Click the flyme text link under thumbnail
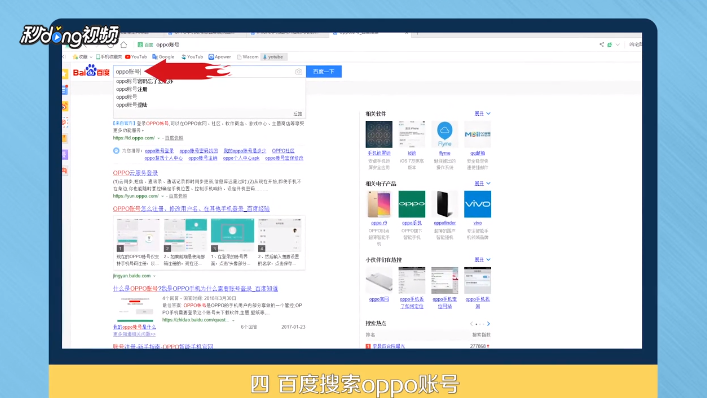Screen dimensions: 707x398 (445, 153)
